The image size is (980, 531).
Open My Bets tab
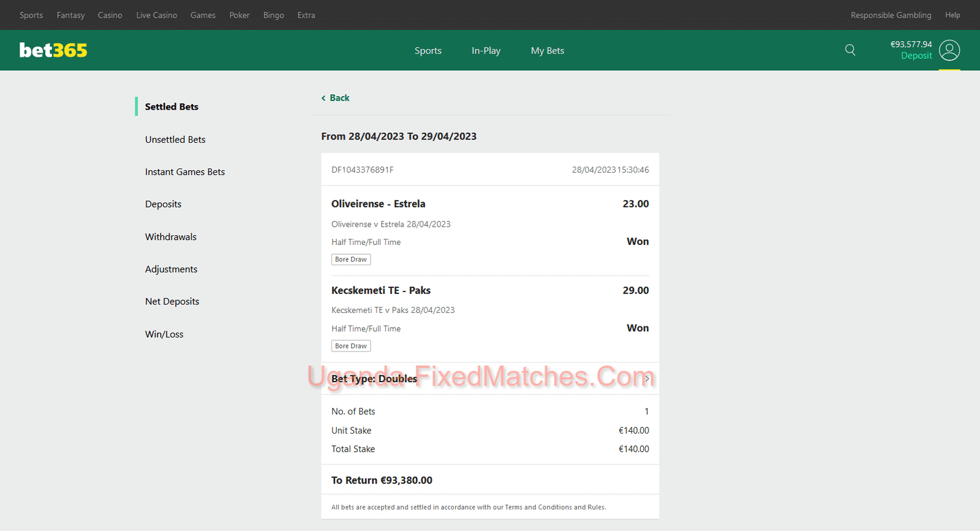click(547, 51)
